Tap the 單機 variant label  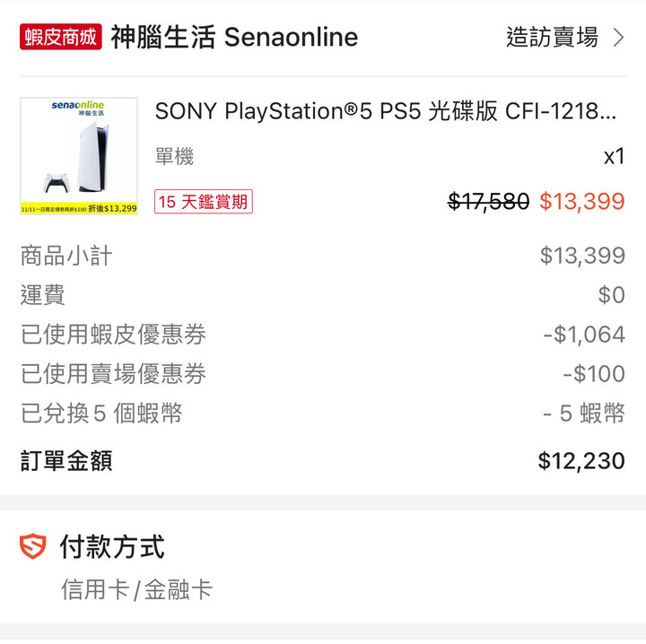(x=174, y=156)
